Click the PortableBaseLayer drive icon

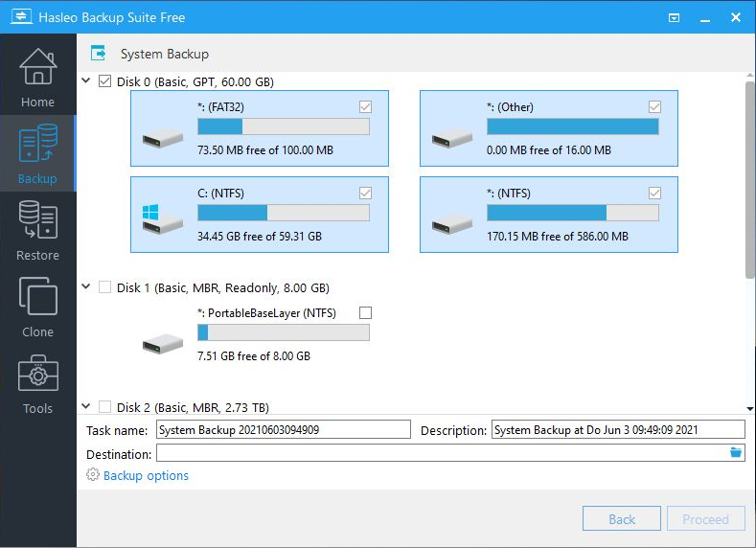[x=163, y=345]
